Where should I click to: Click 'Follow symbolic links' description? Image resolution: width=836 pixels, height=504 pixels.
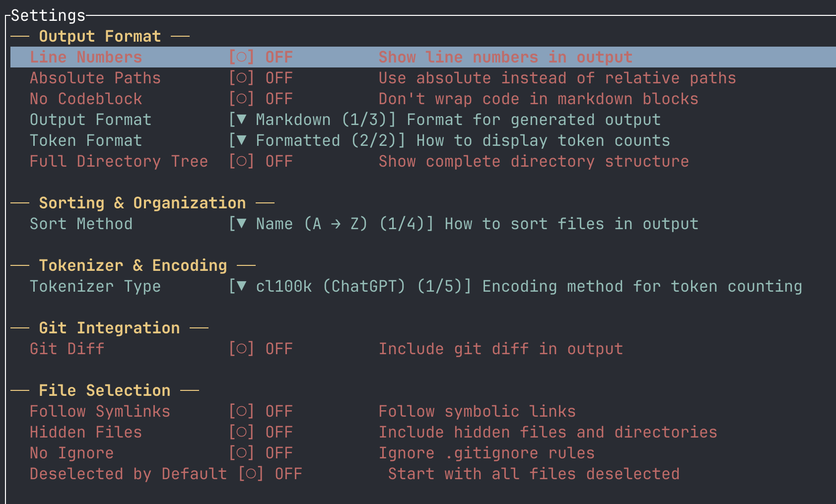[x=478, y=411]
